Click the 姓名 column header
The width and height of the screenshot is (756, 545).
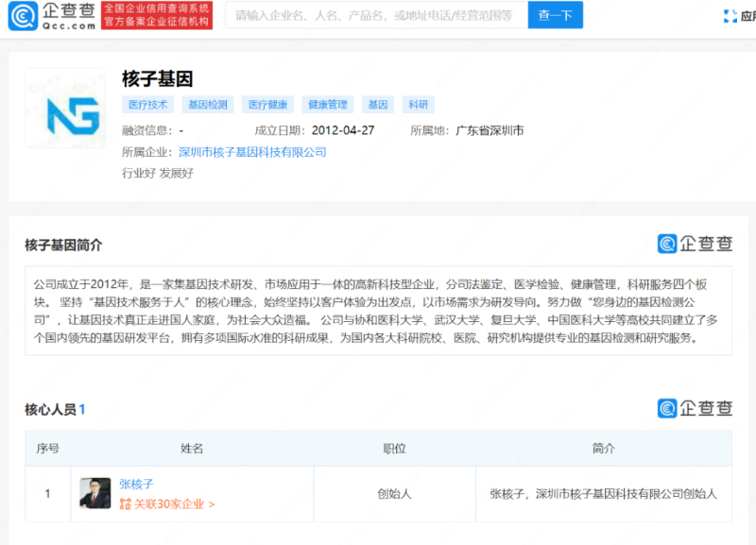189,448
